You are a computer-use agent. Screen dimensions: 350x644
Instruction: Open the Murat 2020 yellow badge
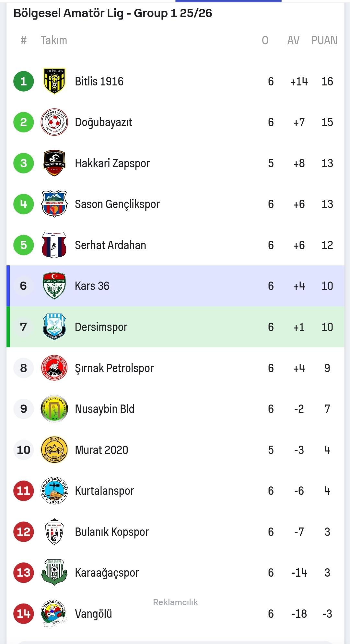coord(54,450)
